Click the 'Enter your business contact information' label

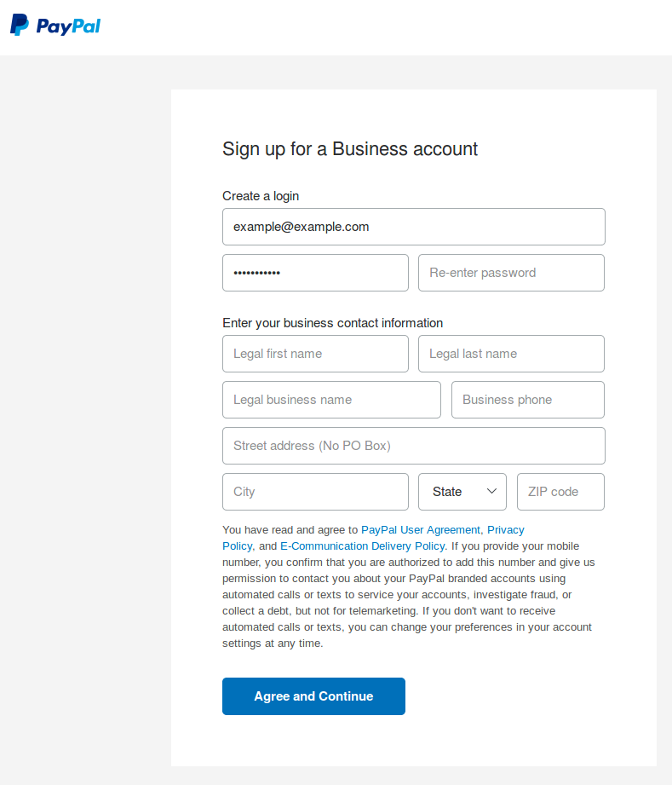[332, 323]
